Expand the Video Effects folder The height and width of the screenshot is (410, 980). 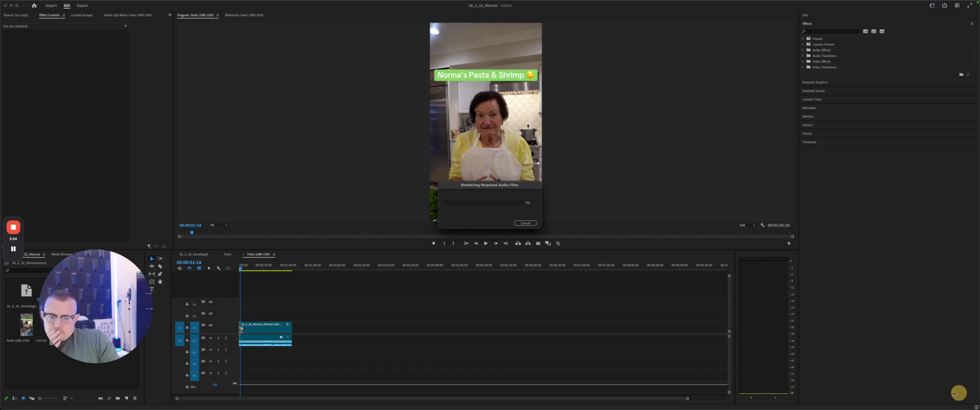(803, 61)
